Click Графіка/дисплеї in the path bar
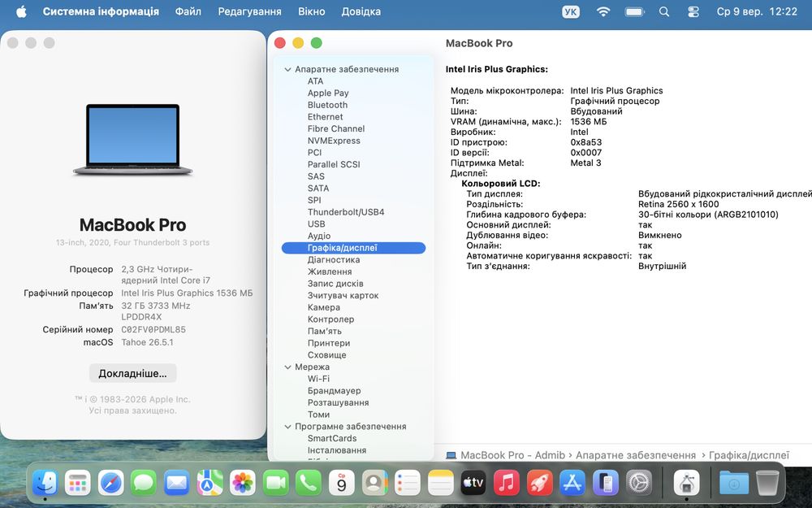 tap(749, 455)
